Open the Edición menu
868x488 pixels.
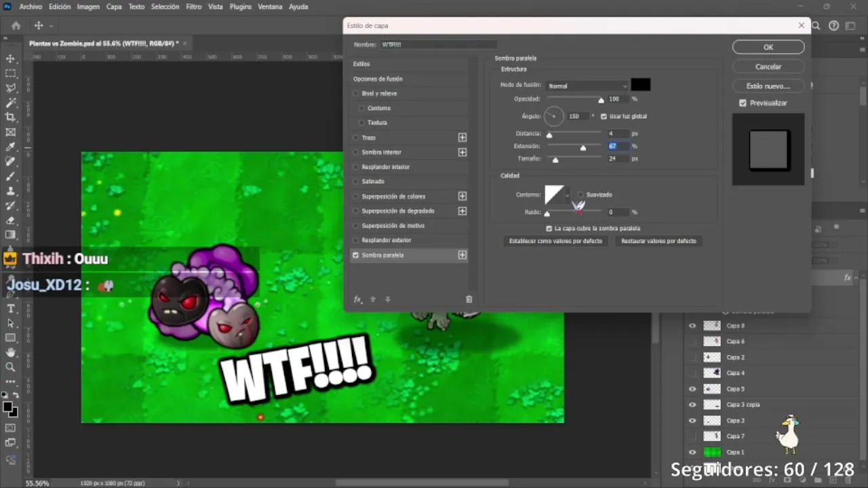click(60, 6)
